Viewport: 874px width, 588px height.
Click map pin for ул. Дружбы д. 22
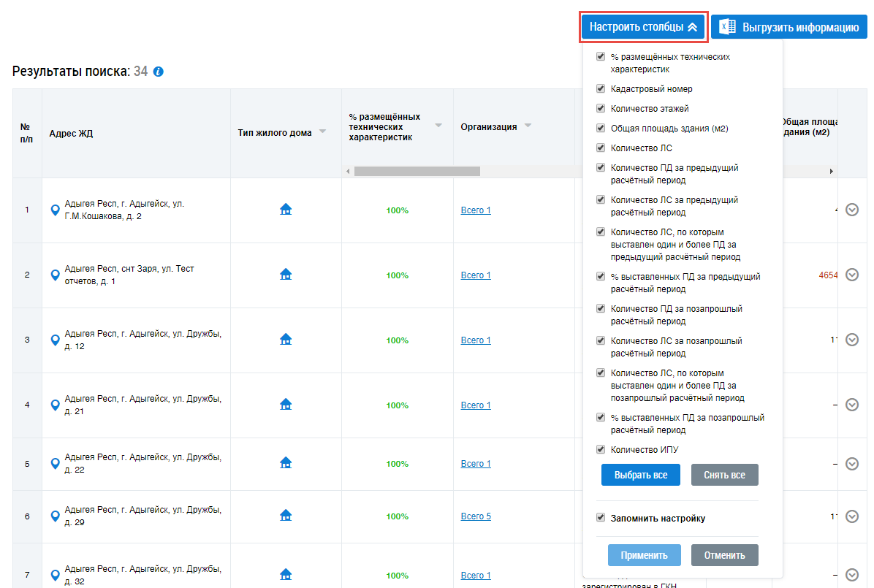coord(55,464)
